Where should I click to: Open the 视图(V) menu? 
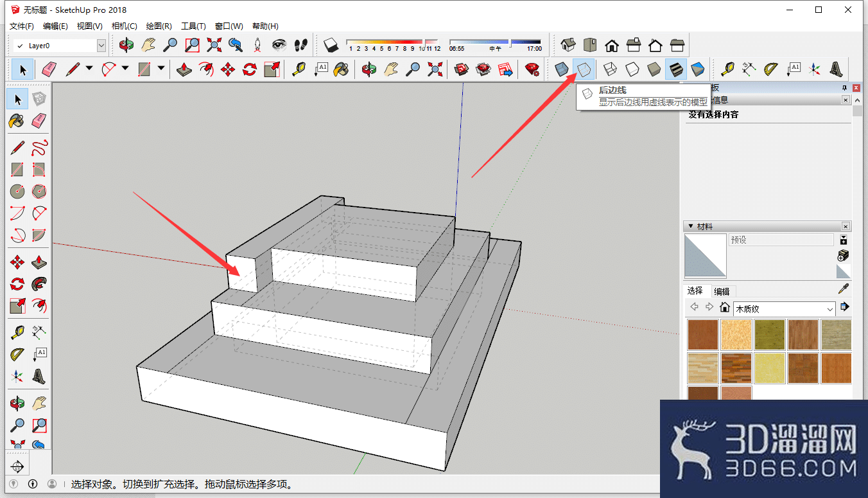pyautogui.click(x=90, y=26)
